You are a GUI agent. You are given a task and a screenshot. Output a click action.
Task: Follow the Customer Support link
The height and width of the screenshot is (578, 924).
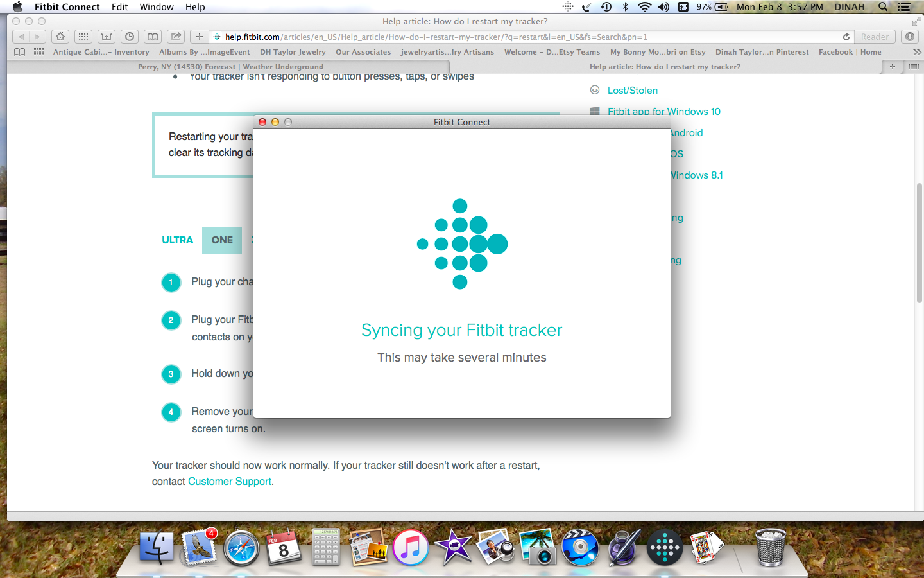coord(230,482)
